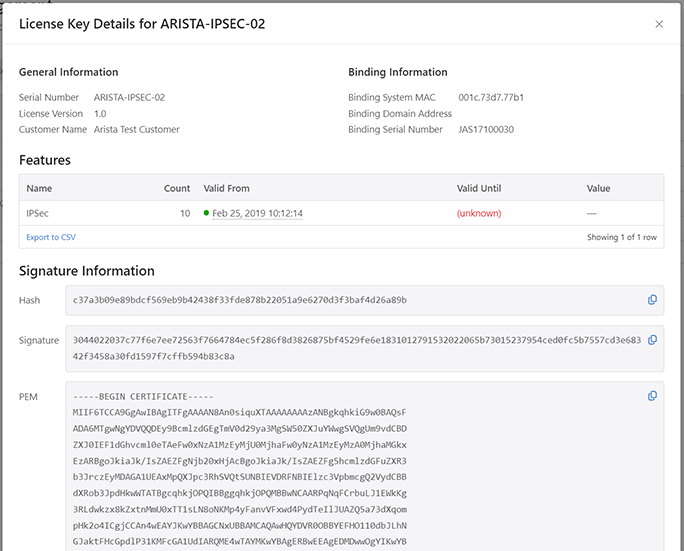Click the count value 10
Image resolution: width=684 pixels, height=551 pixels.
point(185,213)
